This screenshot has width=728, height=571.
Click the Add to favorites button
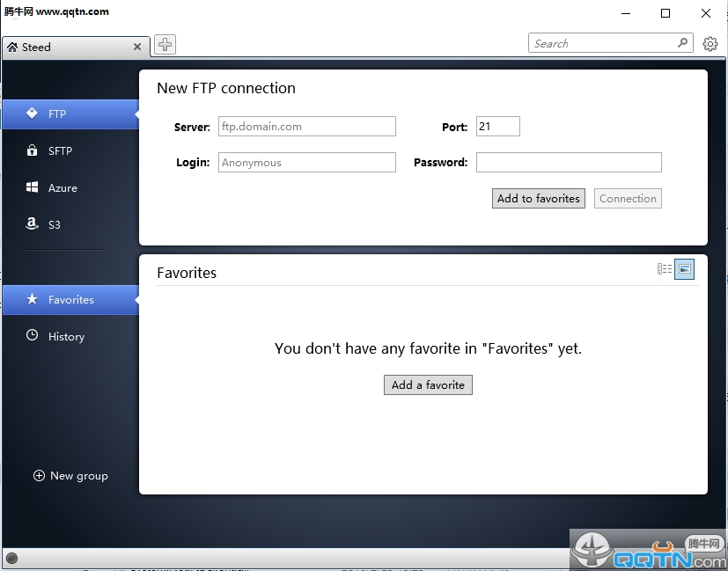pos(538,199)
